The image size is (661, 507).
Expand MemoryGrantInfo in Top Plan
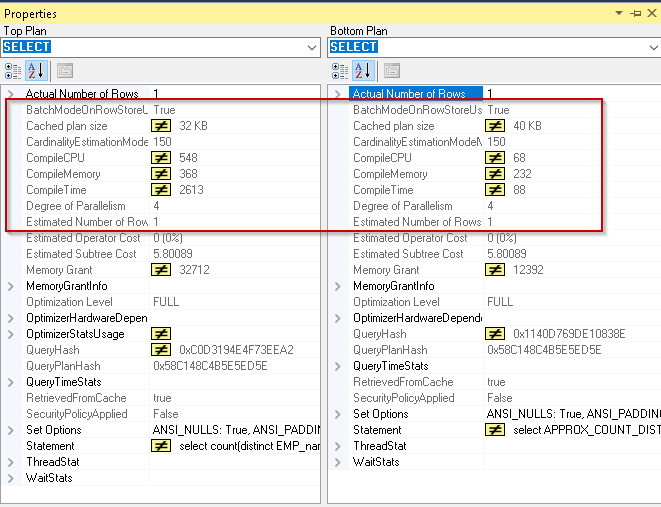pos(10,286)
